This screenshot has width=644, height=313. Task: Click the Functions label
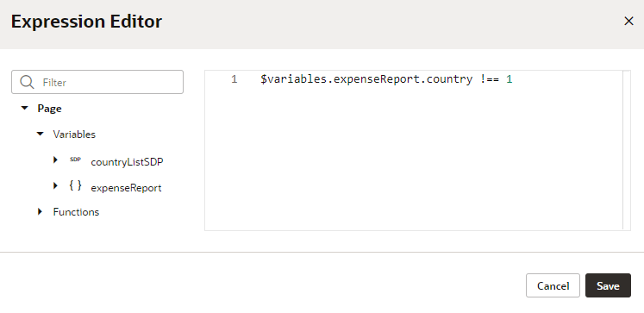click(x=76, y=212)
